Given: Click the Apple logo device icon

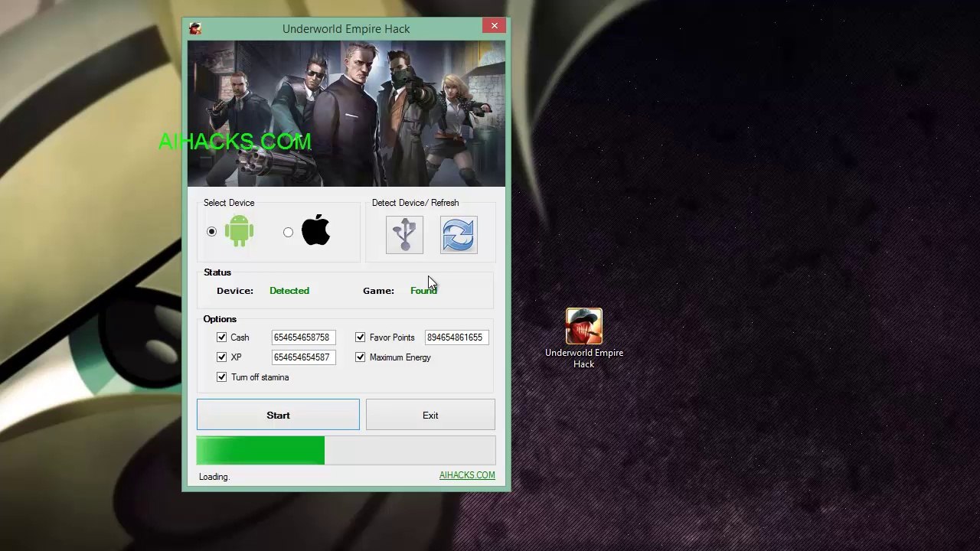Looking at the screenshot, I should [315, 230].
